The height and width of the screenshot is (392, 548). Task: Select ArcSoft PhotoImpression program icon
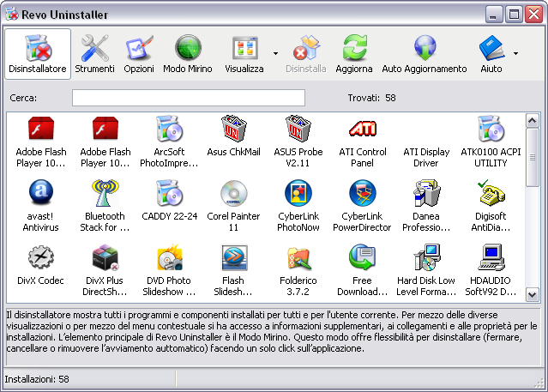(x=169, y=129)
